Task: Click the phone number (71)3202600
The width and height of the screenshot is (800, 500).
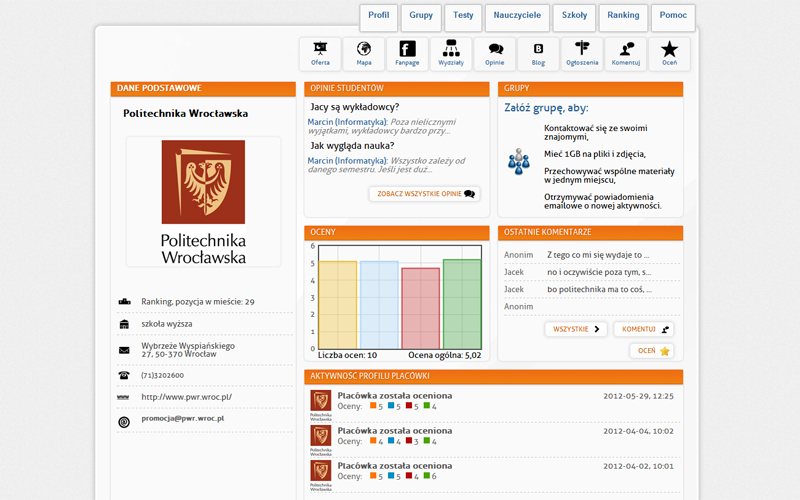Action: (162, 375)
